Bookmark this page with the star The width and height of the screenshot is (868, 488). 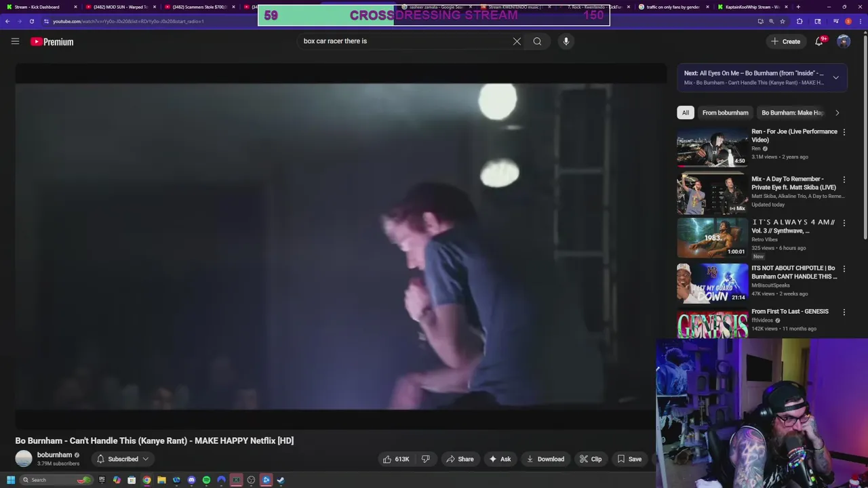pos(782,21)
